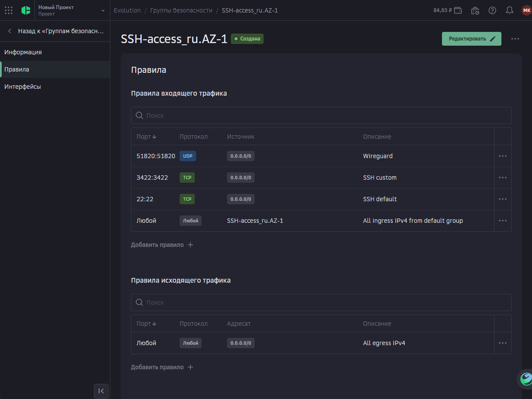Image resolution: width=532 pixels, height=399 pixels.
Task: Click the pencil icon on Редактировать button
Action: (x=493, y=39)
